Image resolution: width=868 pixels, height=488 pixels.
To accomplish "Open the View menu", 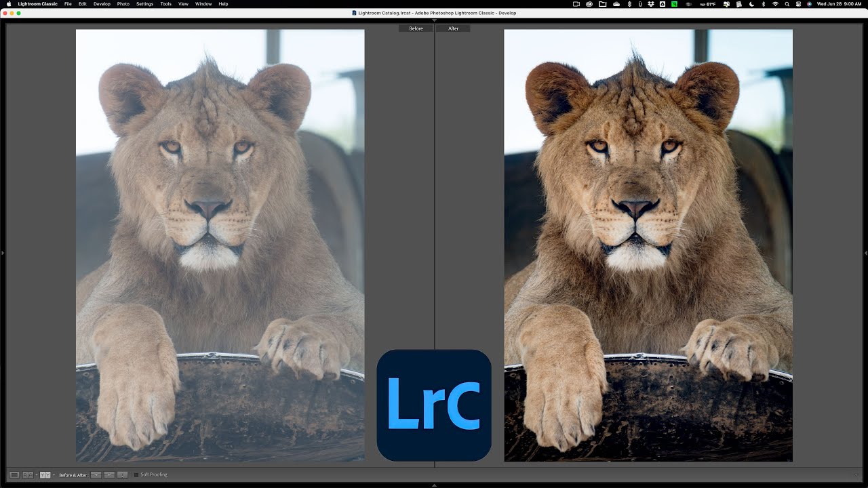I will click(x=183, y=4).
